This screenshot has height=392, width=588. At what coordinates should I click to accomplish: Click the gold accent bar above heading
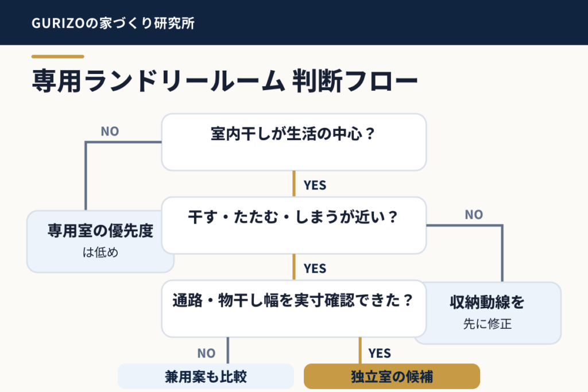pyautogui.click(x=58, y=57)
